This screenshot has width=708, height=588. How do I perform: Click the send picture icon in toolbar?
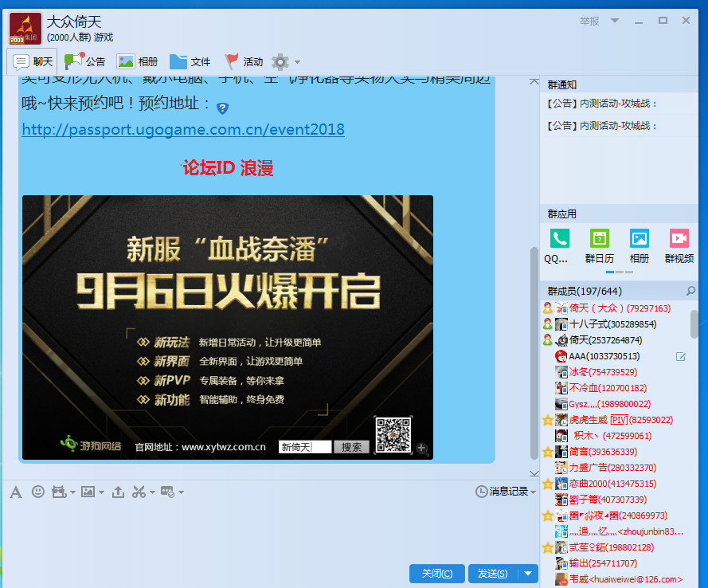pos(88,492)
